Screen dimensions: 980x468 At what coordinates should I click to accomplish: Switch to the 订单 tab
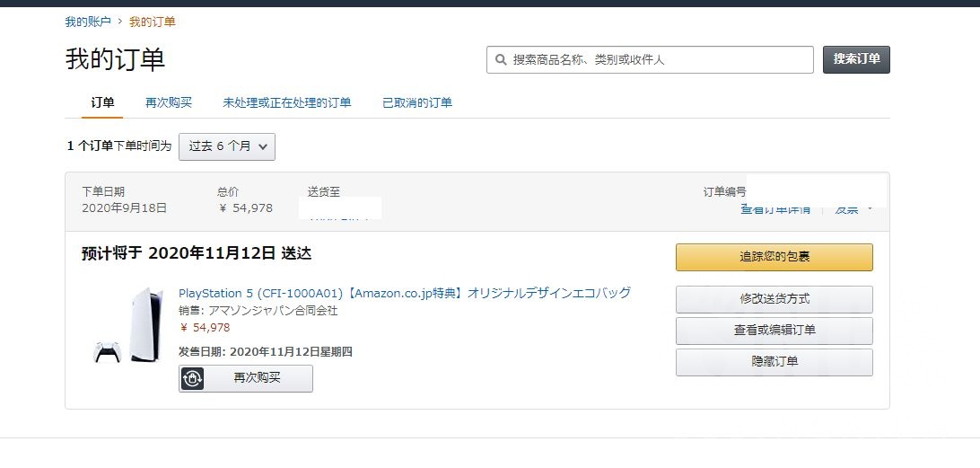pyautogui.click(x=103, y=102)
